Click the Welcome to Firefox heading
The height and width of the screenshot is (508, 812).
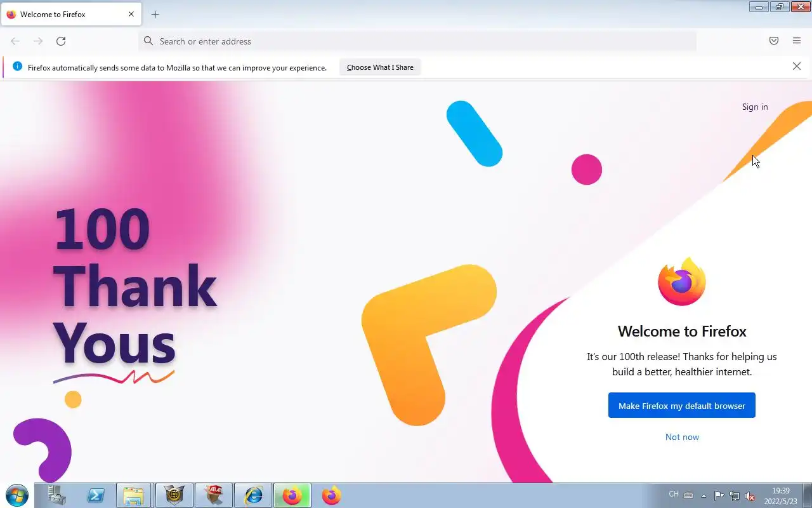coord(682,331)
